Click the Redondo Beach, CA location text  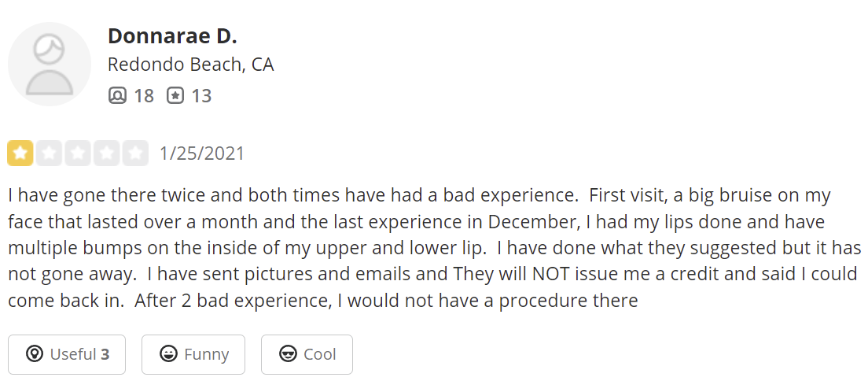tap(191, 65)
